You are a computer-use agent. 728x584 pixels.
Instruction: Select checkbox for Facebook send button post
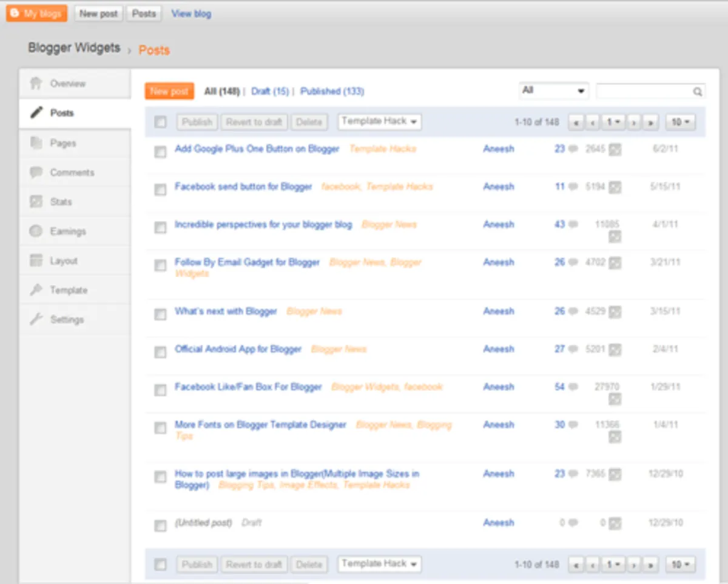tap(160, 190)
